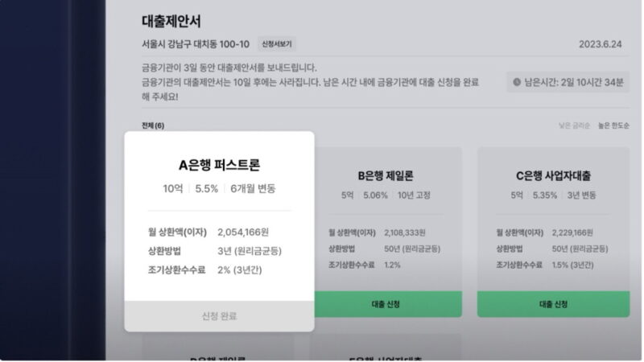The width and height of the screenshot is (644, 362).
Task: Click the clock icon beside 남은시간
Action: click(517, 82)
